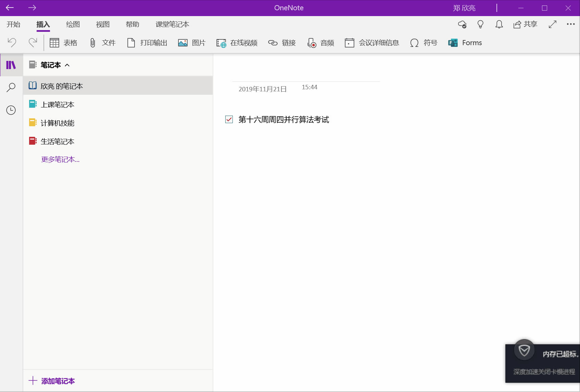Open Forms
Image resolution: width=580 pixels, height=392 pixels.
point(464,42)
